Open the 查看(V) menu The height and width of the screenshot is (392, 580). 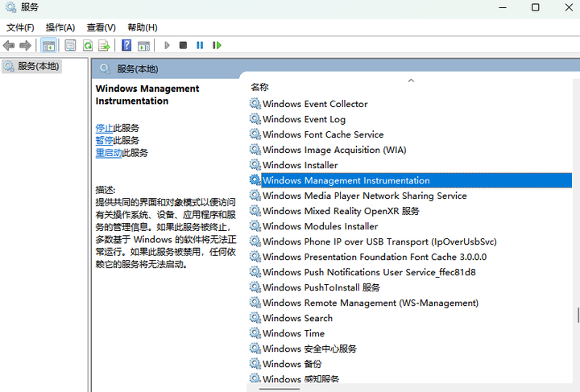pos(101,27)
